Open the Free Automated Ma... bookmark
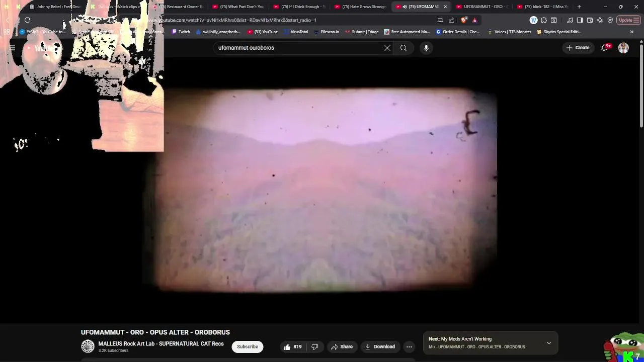 point(407,32)
